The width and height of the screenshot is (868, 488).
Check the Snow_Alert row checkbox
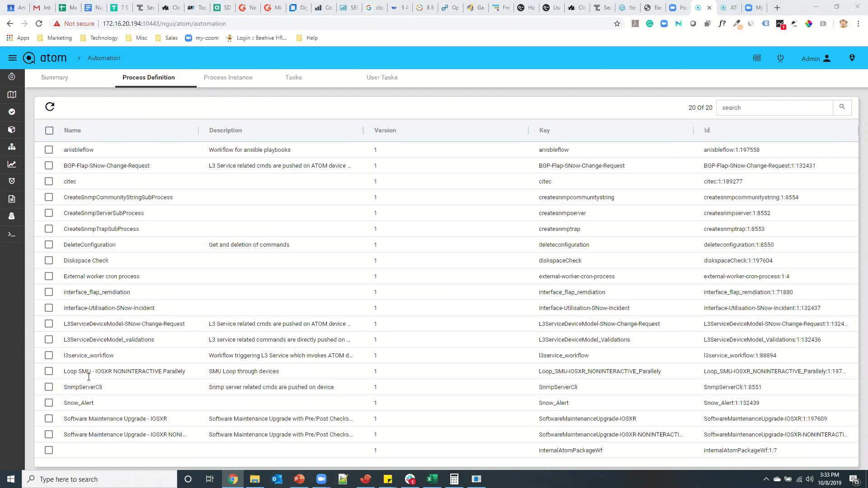tap(49, 403)
